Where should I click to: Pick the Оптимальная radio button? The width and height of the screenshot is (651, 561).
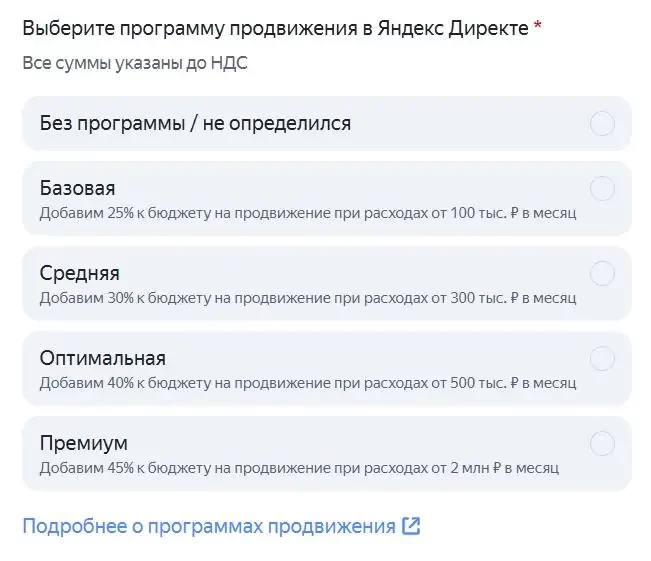pyautogui.click(x=602, y=358)
